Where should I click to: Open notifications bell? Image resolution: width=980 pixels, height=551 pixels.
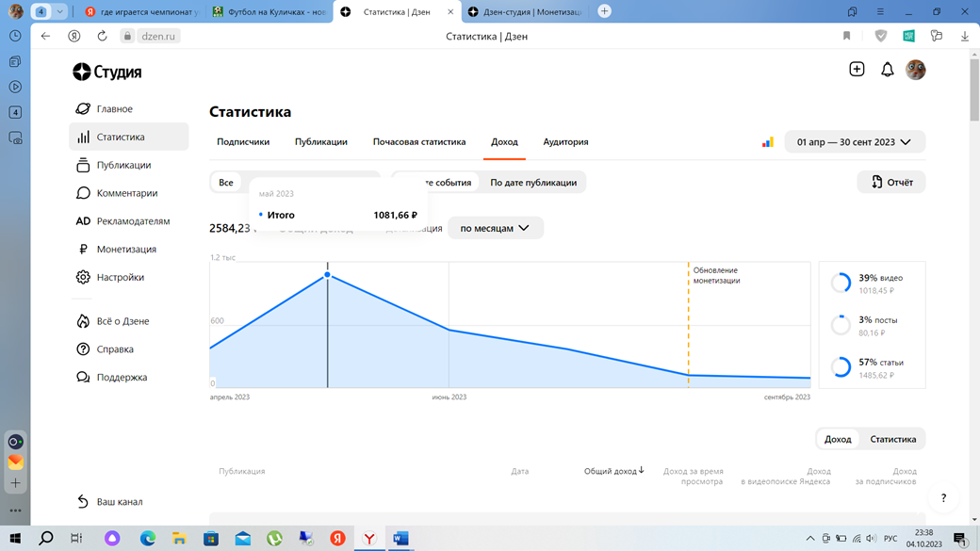pos(887,70)
